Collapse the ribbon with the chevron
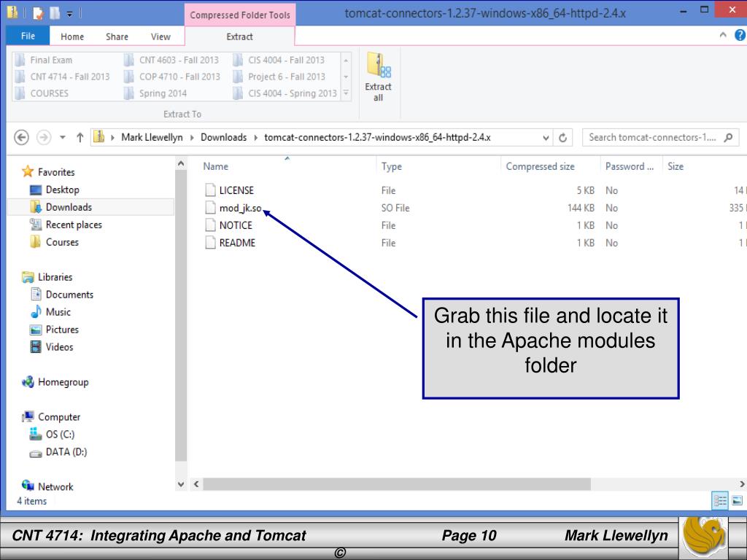This screenshot has width=747, height=560. tap(723, 35)
